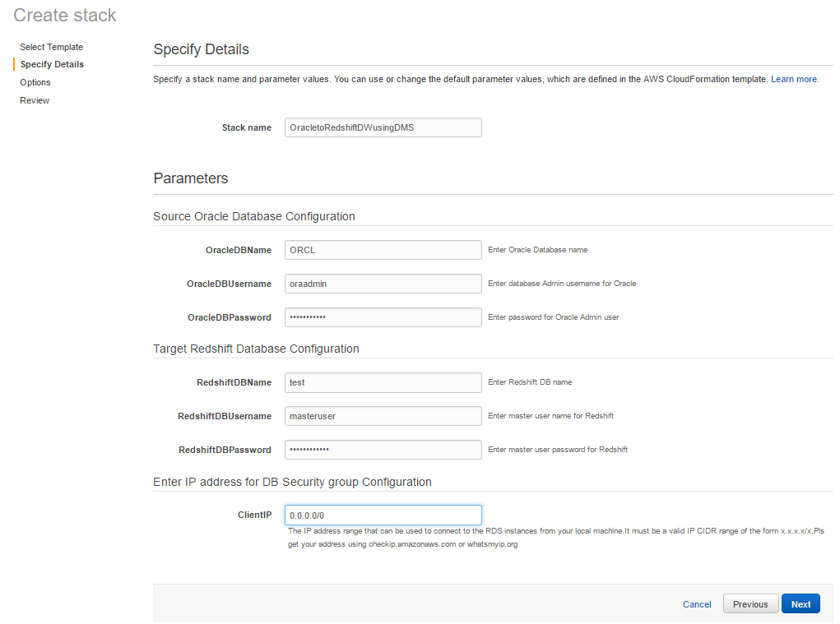The width and height of the screenshot is (840, 624).
Task: Select the RedshiftDBUsername field
Action: [x=383, y=416]
